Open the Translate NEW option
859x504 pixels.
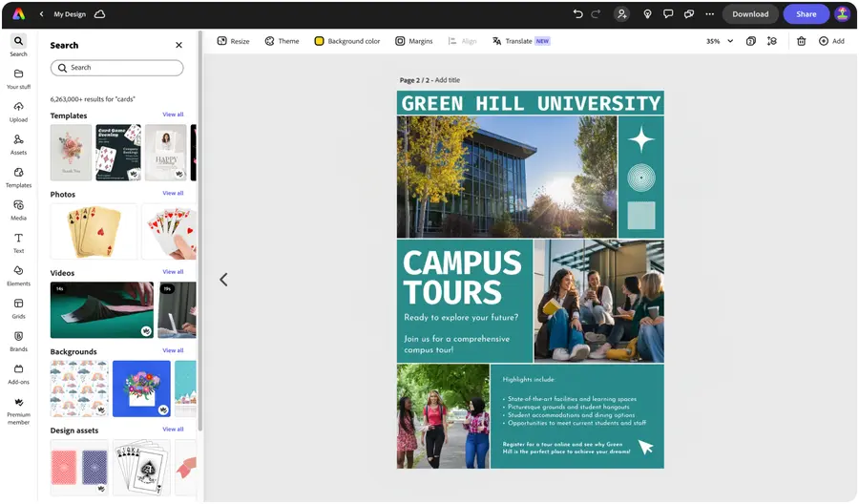[x=521, y=41]
